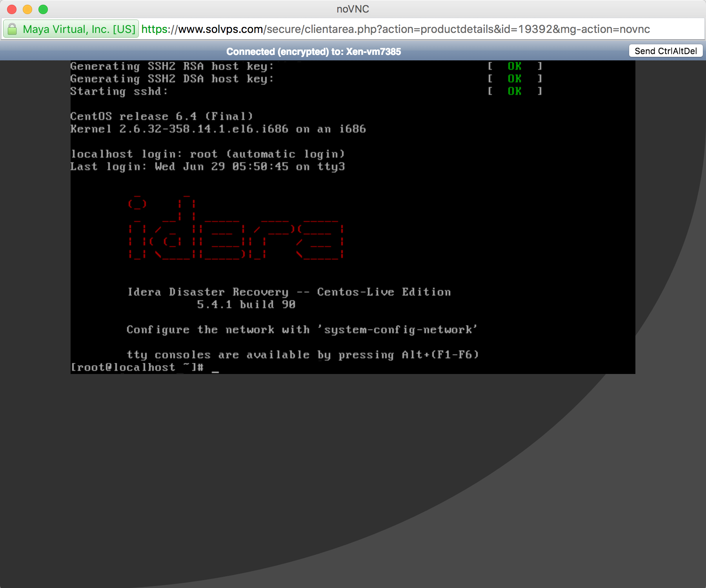
Task: Close the noVNC window with red button
Action: coord(12,9)
